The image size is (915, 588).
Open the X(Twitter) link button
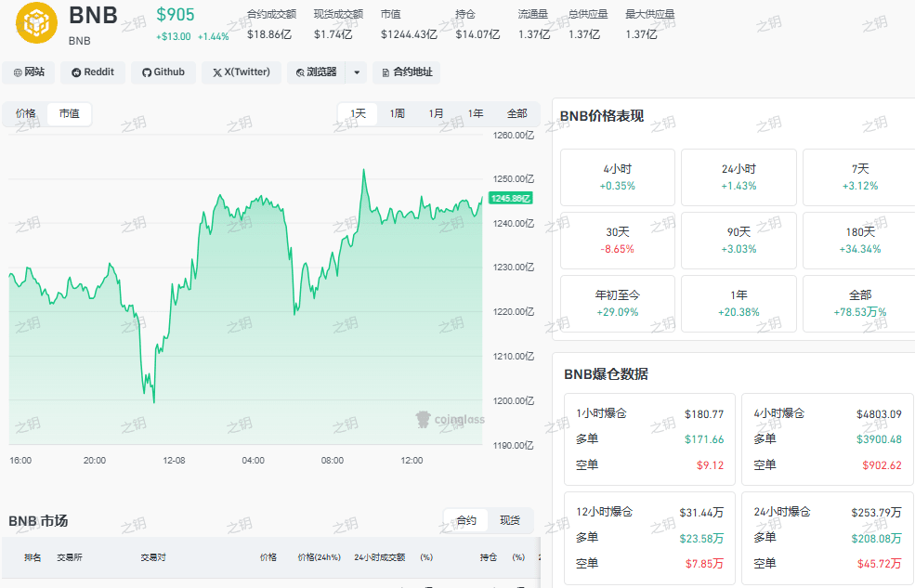coord(241,72)
